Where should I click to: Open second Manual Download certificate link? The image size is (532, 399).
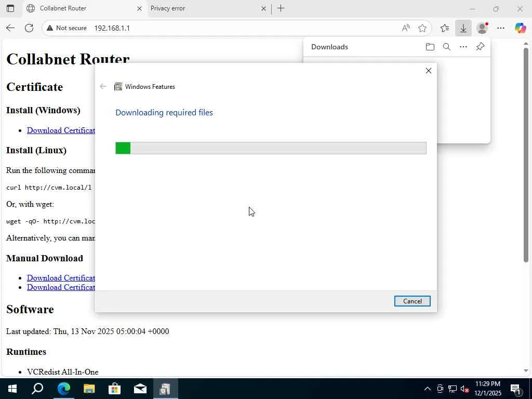[61, 287]
